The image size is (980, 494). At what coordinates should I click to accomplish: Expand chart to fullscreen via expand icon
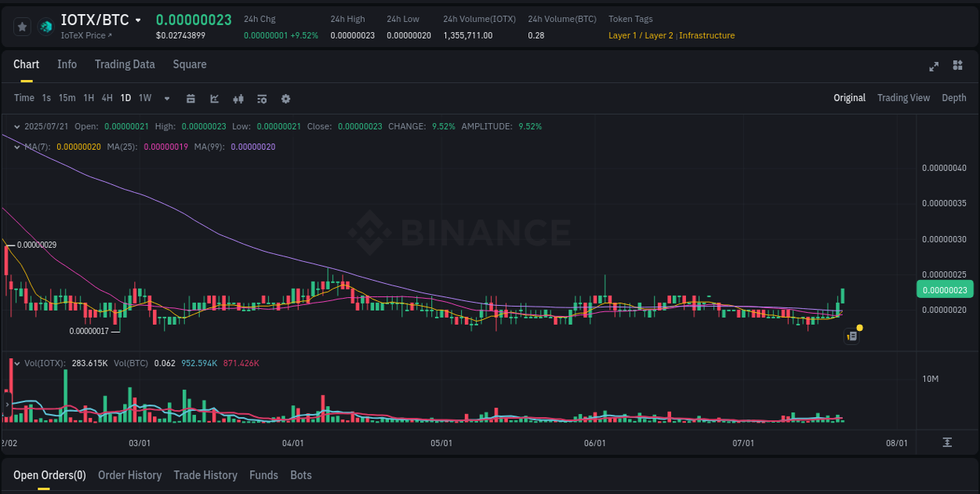(934, 67)
